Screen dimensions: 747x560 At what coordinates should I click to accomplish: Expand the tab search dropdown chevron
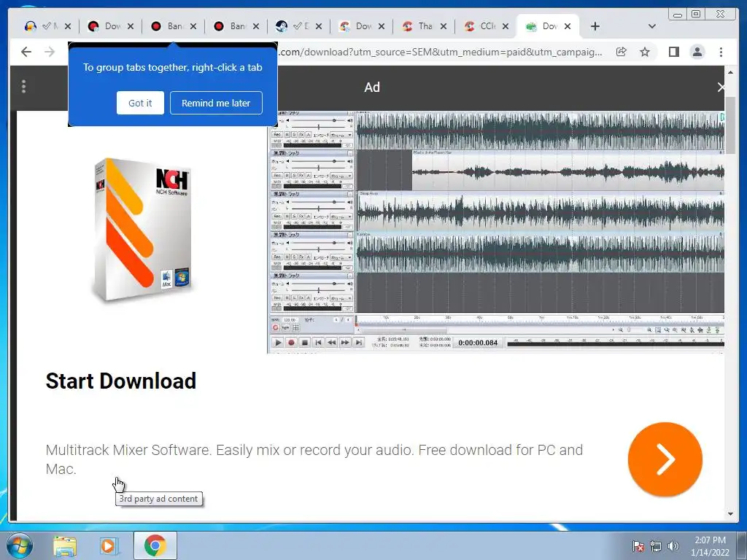pos(652,26)
